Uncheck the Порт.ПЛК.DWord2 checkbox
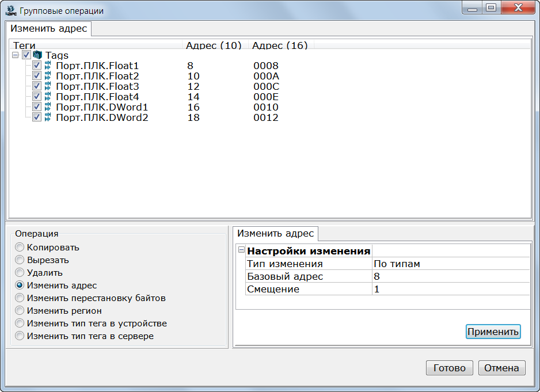The width and height of the screenshot is (540, 392). tap(37, 118)
